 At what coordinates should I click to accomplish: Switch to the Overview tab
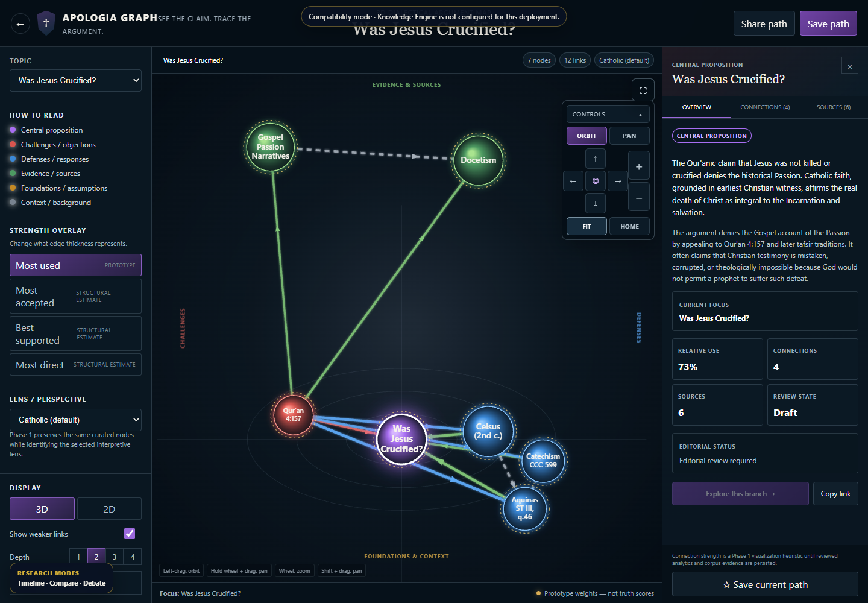coord(697,107)
